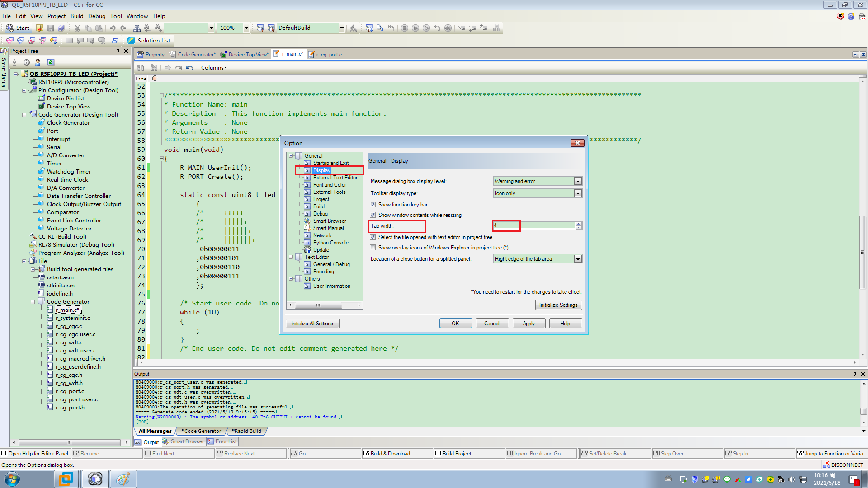Open the Find dialog via binoculars icon
868x488 pixels.
137,28
